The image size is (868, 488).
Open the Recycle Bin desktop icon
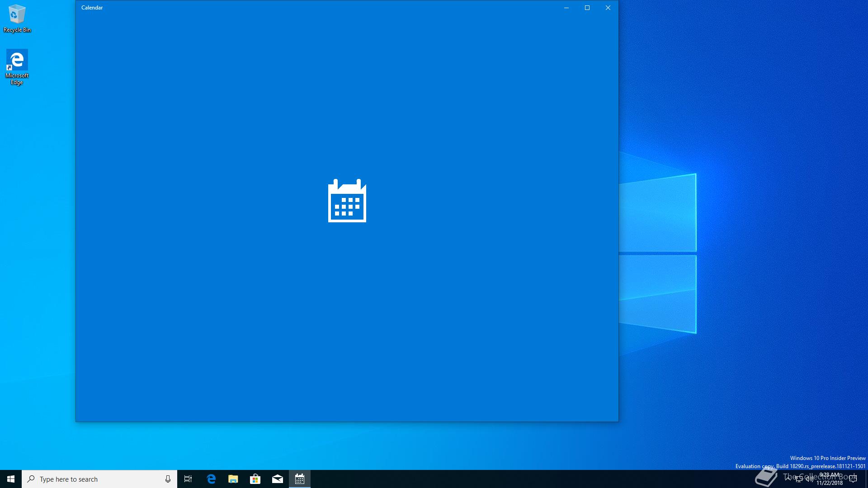click(x=17, y=19)
